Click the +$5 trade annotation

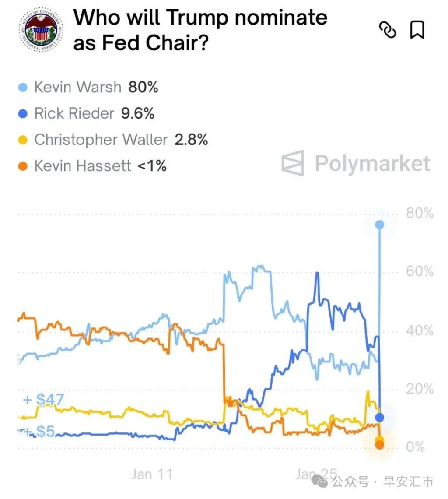(x=38, y=432)
